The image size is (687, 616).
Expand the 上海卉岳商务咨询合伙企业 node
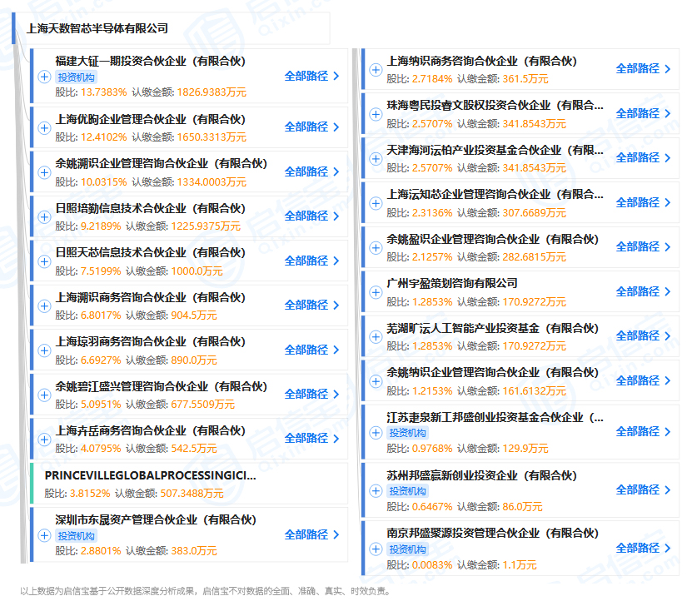coord(44,440)
